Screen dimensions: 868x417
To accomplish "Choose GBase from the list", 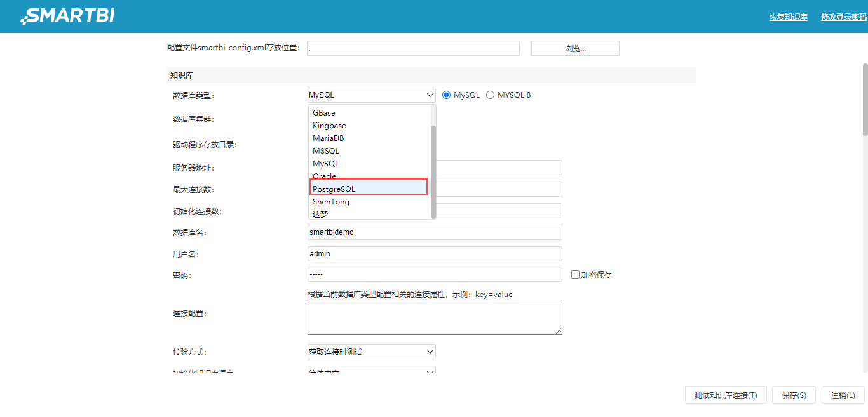I will coord(369,113).
